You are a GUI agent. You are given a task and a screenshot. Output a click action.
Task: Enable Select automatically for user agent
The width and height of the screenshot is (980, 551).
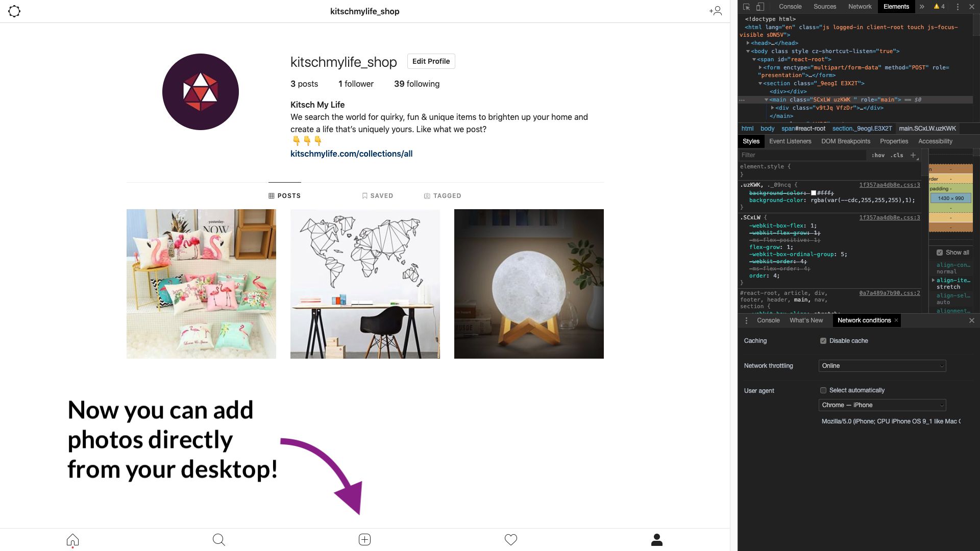tap(823, 390)
